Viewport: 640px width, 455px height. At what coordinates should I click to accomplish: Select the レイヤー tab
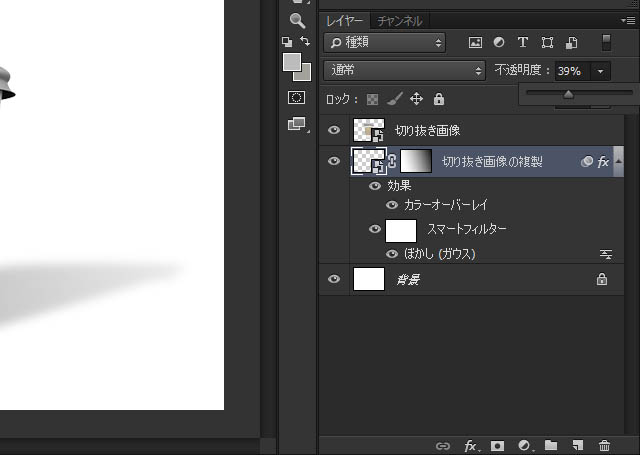[346, 20]
